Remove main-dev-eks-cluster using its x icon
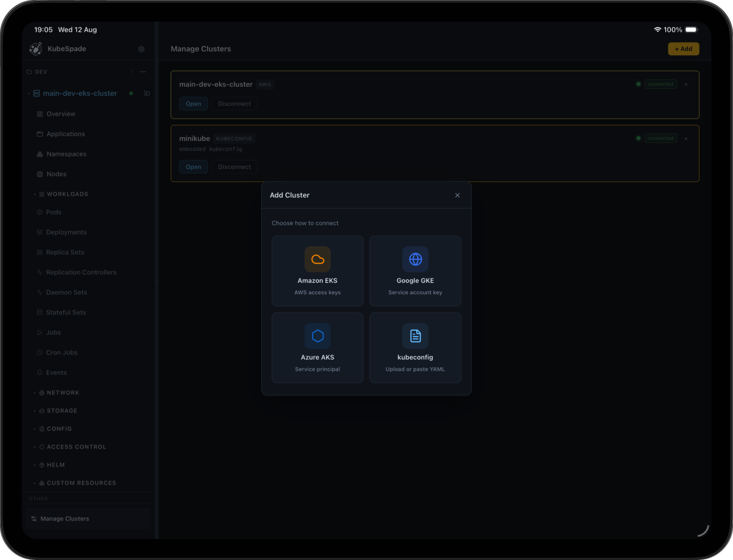733x560 pixels. 686,84
